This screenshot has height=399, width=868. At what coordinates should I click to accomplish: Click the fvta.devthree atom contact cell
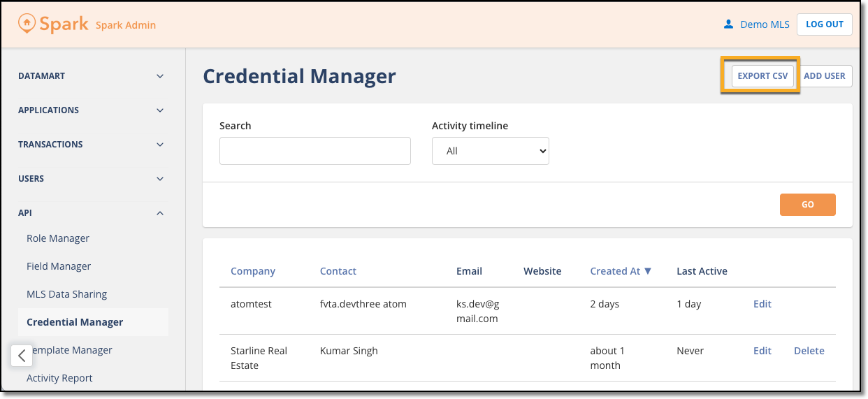pos(363,304)
